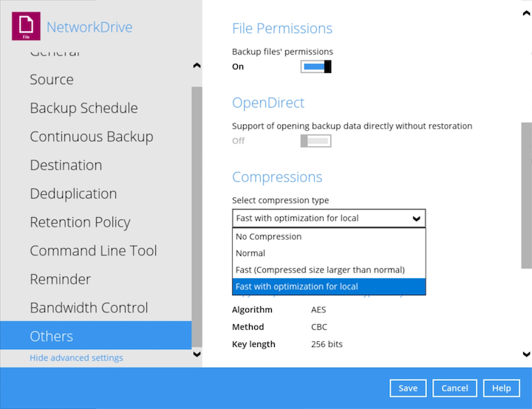The image size is (532, 409).
Task: Click the main panel vertical scrollbar thumb
Action: tap(527, 196)
